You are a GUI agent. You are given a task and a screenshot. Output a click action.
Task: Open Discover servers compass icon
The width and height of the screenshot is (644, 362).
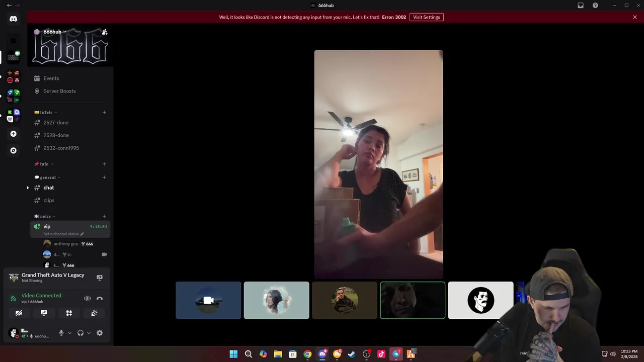point(14,150)
